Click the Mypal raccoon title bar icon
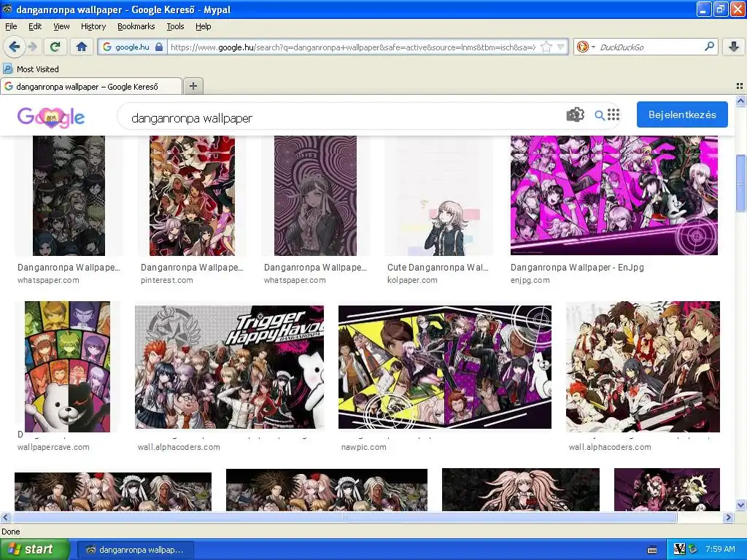Viewport: 747px width, 560px height. point(7,9)
